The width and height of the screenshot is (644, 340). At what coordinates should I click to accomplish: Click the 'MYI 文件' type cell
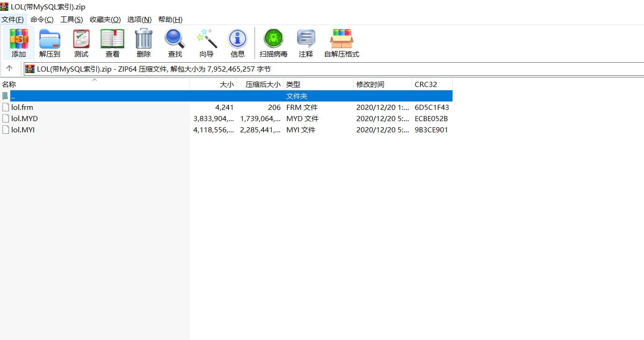click(301, 130)
